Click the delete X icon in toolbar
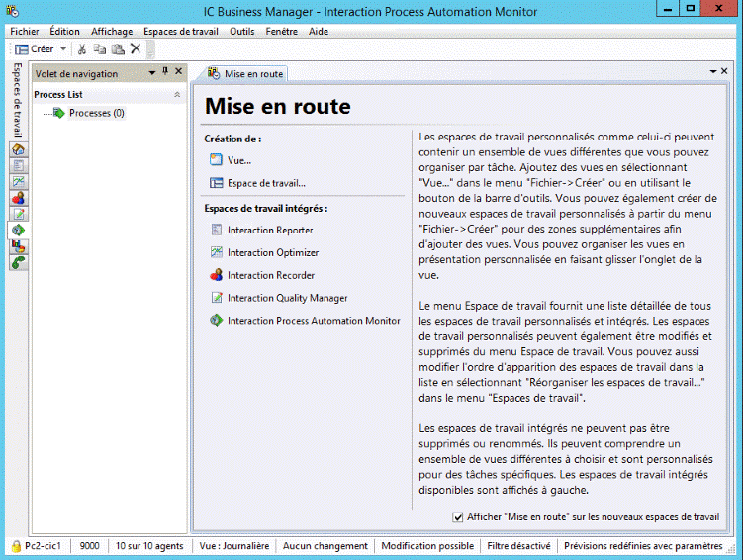 (136, 48)
